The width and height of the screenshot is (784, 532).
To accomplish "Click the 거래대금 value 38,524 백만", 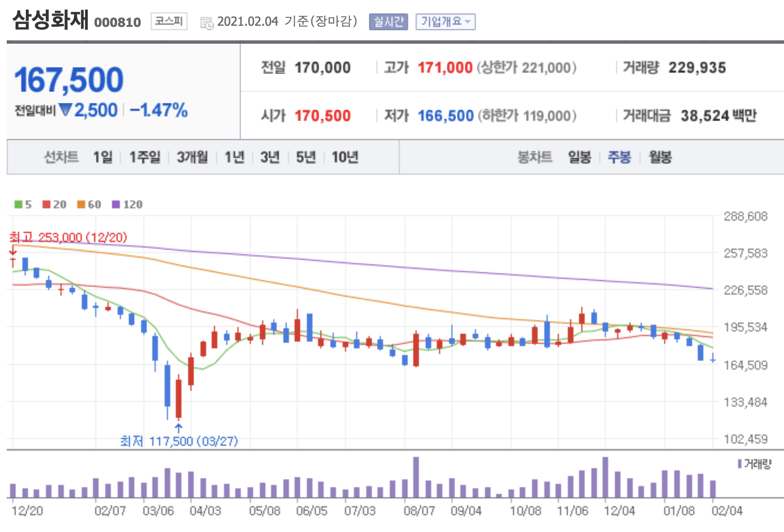I will point(718,116).
